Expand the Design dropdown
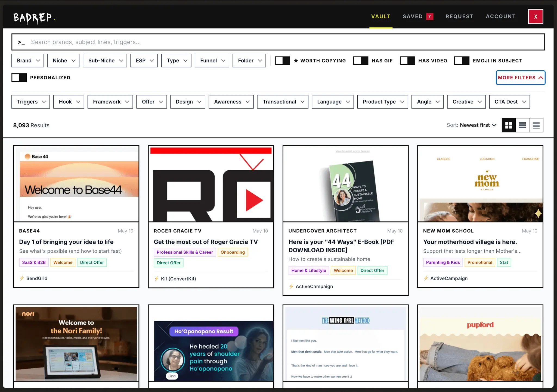The image size is (557, 392). click(188, 102)
